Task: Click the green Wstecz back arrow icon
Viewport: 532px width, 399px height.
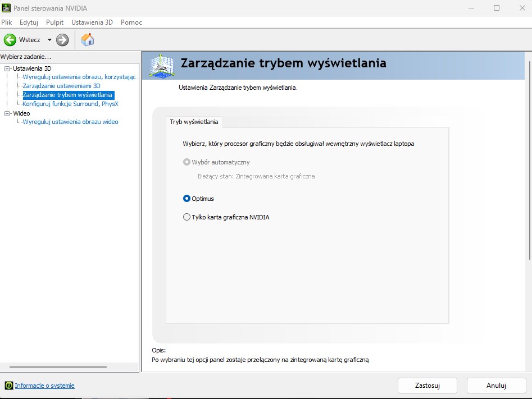Action: [10, 40]
